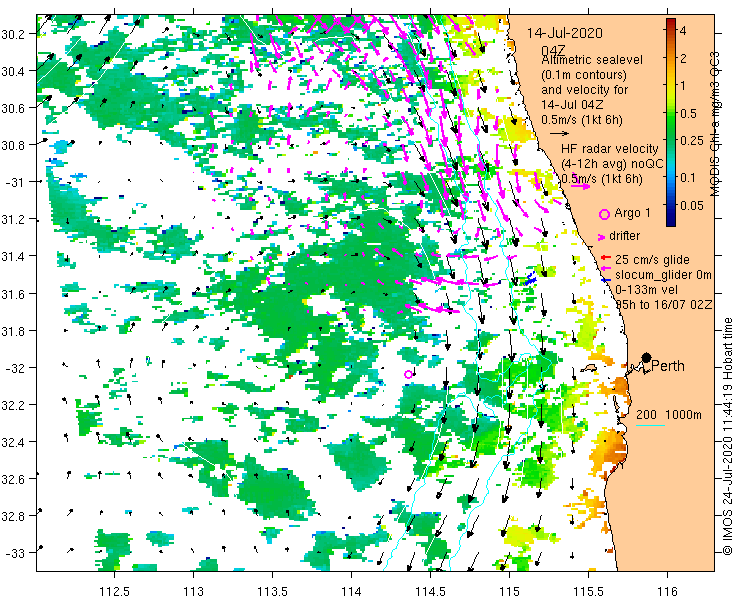
Task: Click the black Perth location dot
Action: (x=646, y=357)
